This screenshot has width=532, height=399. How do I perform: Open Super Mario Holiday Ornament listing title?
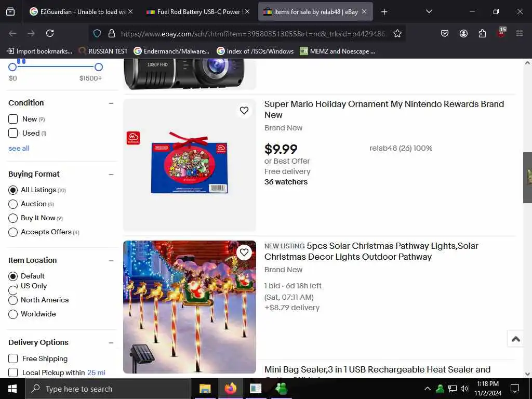(384, 109)
